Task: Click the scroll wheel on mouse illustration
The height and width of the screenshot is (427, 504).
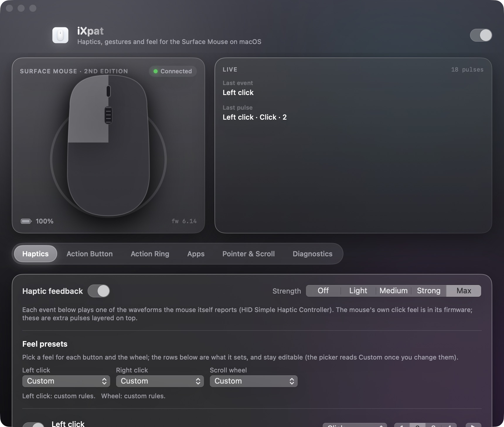Action: pos(108,115)
